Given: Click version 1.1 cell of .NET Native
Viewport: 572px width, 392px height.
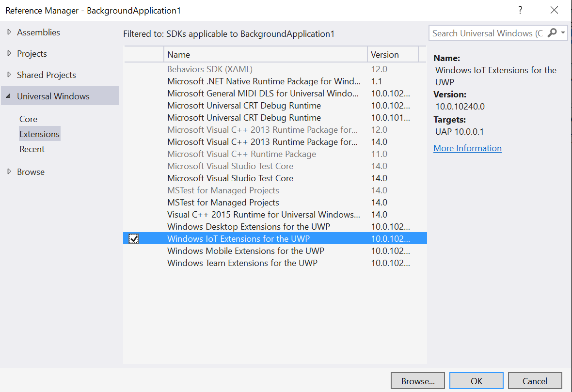Looking at the screenshot, I should [x=377, y=81].
